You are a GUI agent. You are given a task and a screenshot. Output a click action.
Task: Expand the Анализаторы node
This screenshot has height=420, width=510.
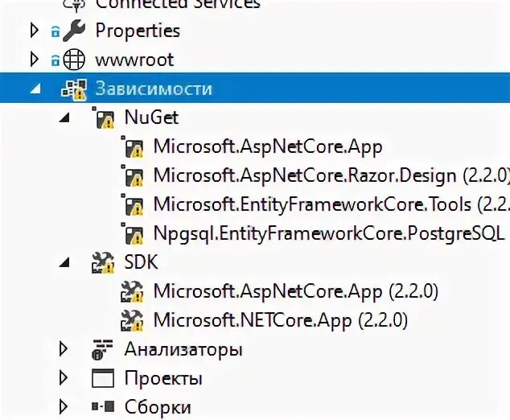[x=63, y=349]
